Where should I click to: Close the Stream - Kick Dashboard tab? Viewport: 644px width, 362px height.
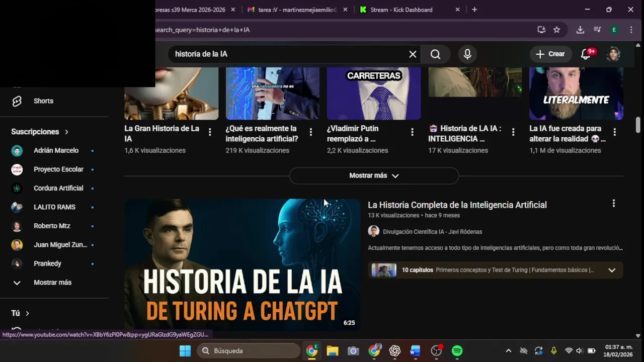pyautogui.click(x=457, y=10)
